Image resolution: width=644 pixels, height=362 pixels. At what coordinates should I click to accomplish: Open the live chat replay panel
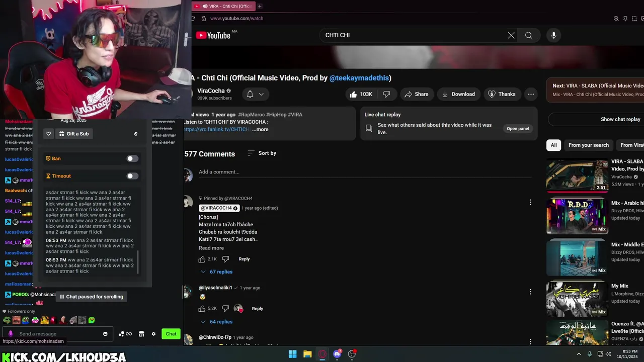518,129
